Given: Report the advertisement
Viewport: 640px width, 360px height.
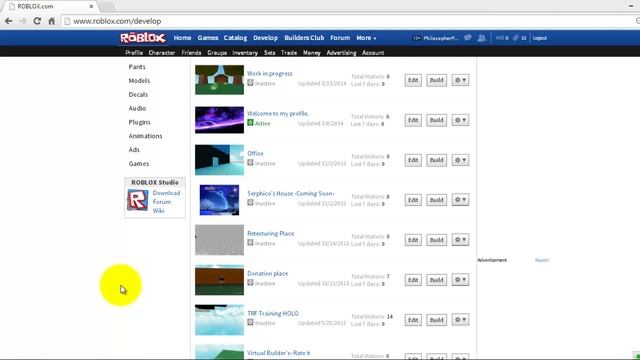Looking at the screenshot, I should click(x=542, y=260).
